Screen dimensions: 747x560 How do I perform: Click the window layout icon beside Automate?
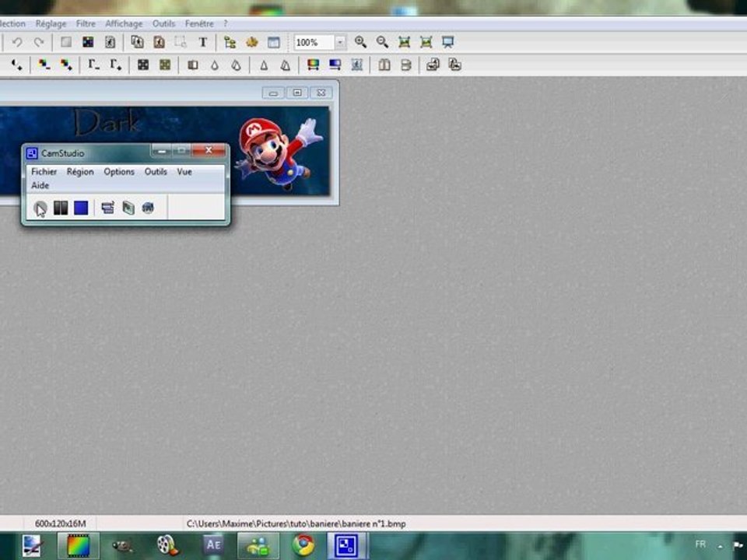274,42
